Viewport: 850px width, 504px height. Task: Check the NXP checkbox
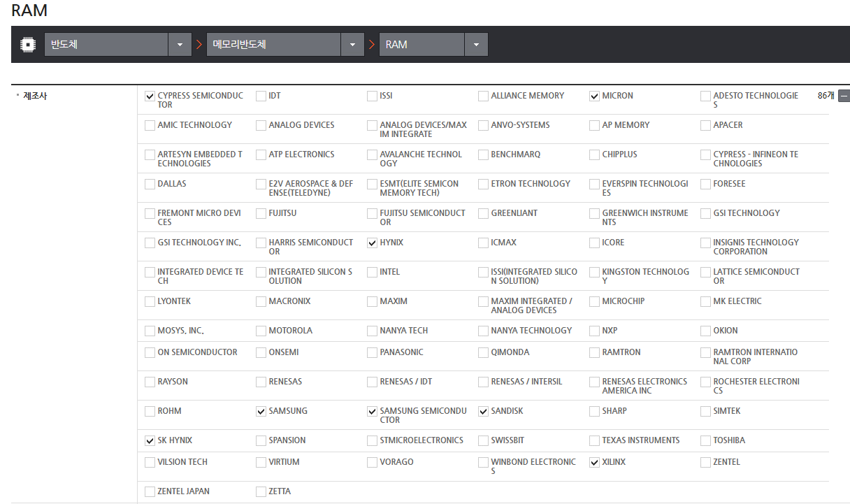tap(594, 331)
